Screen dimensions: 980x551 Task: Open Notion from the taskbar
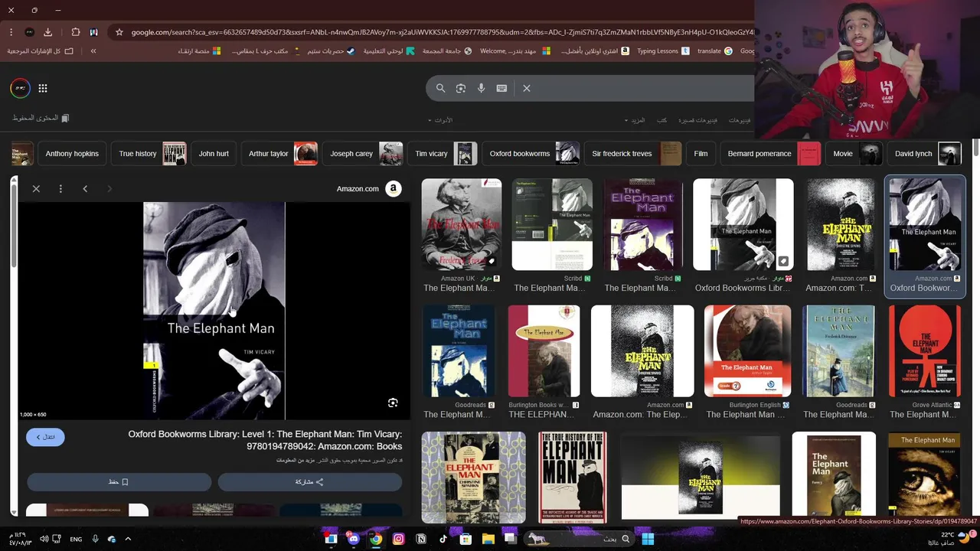click(x=420, y=539)
